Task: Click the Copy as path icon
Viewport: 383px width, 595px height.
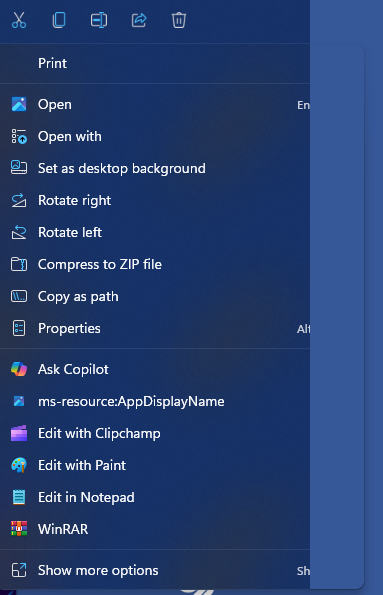Action: click(x=19, y=296)
